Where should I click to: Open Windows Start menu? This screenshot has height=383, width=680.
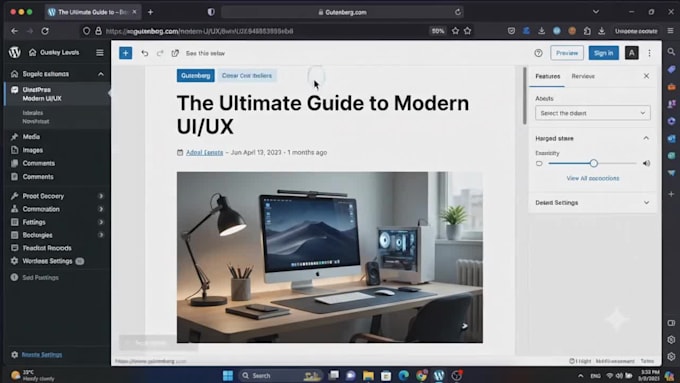228,375
